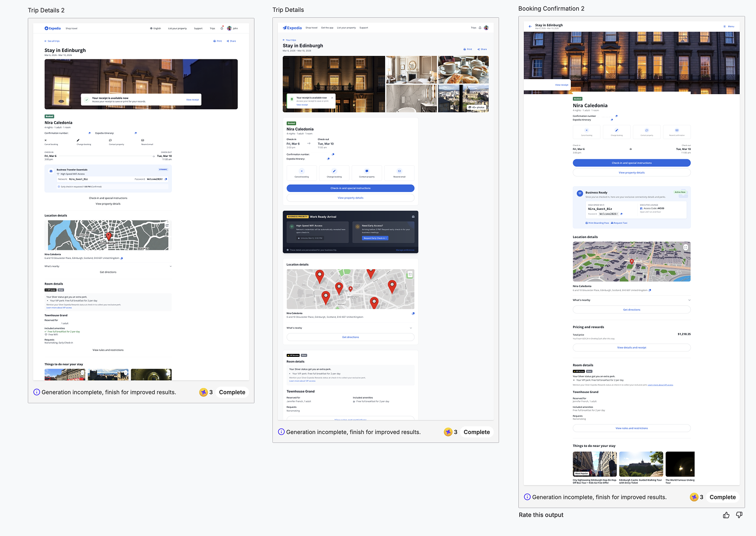Click Change booking pencil icon in Trip Details 2
The image size is (756, 536).
point(78,140)
